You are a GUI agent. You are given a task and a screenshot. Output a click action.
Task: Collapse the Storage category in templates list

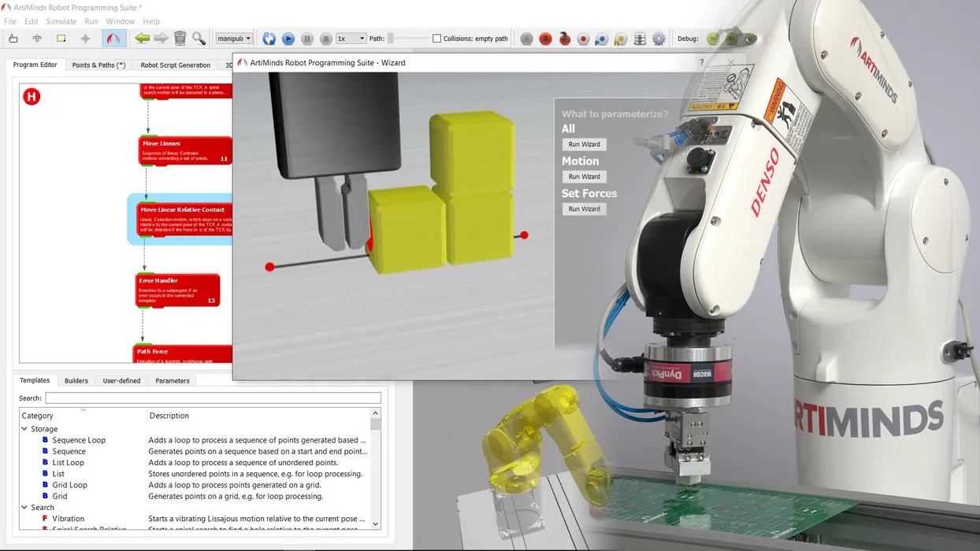25,428
